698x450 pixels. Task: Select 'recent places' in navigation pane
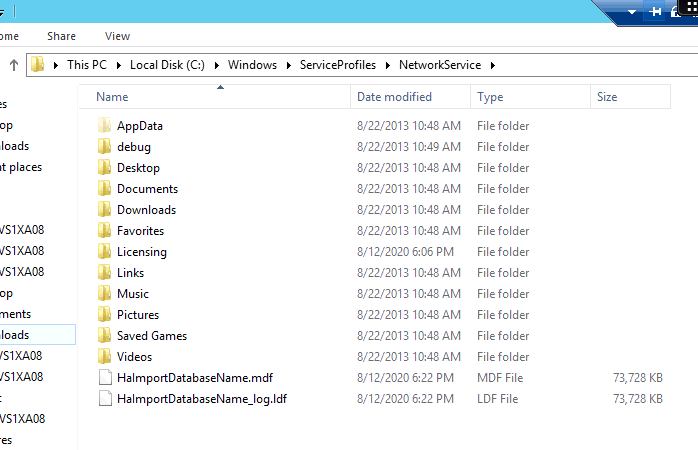pos(21,167)
